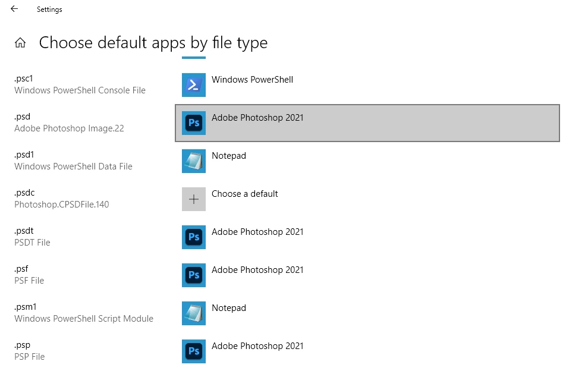Viewport: 588px width, 374px height.
Task: Go back using the arrow button
Action: pyautogui.click(x=14, y=9)
